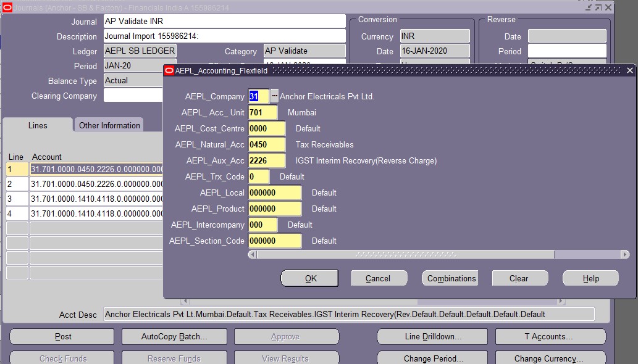This screenshot has width=638, height=364.
Task: Click inside the AEPL_Cost_Centre field
Action: coord(266,128)
